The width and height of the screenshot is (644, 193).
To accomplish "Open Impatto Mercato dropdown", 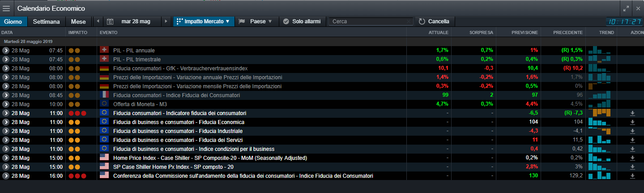I will click(x=204, y=21).
